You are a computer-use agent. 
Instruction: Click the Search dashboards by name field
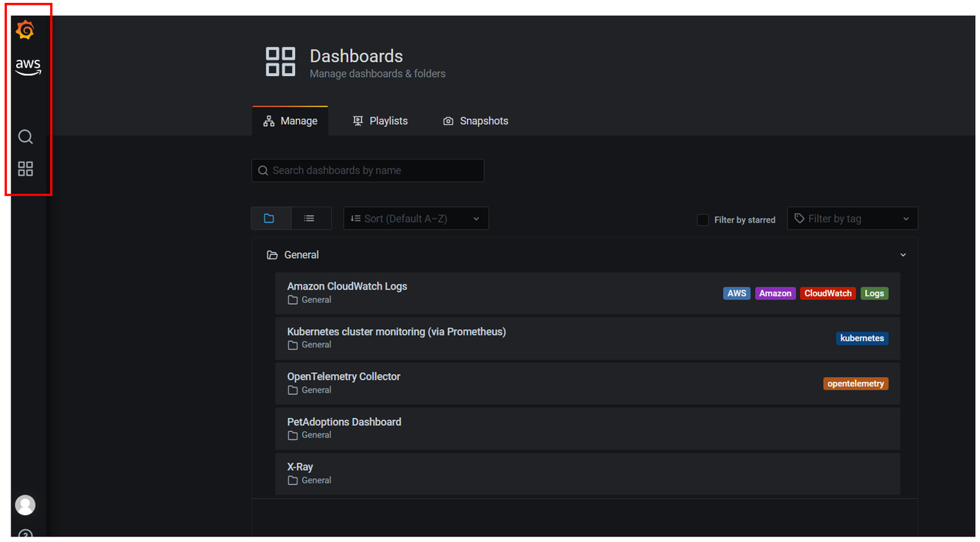pos(368,171)
